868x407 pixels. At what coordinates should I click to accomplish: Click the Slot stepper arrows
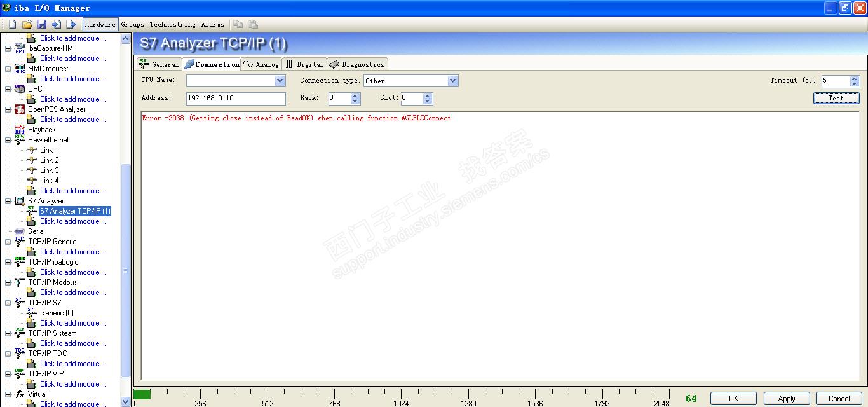(x=428, y=99)
